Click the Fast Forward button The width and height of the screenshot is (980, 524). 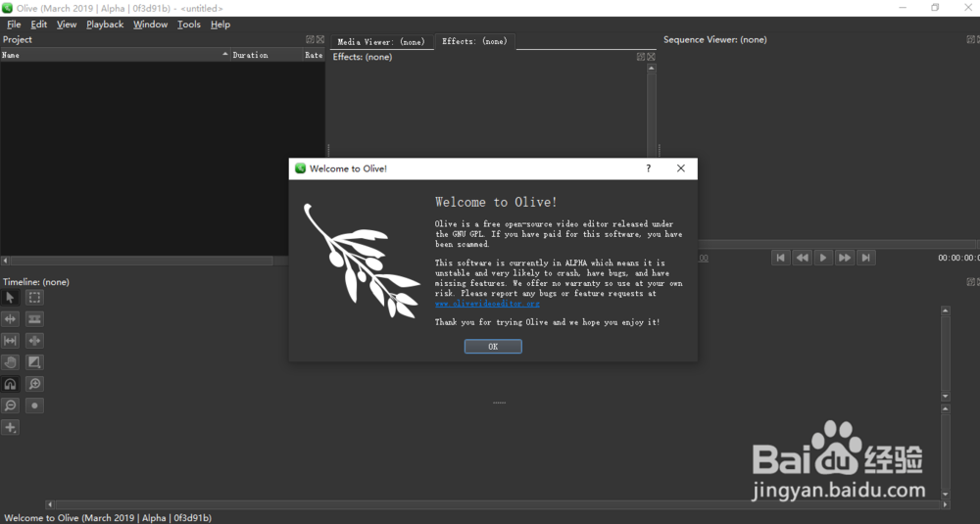tap(845, 258)
